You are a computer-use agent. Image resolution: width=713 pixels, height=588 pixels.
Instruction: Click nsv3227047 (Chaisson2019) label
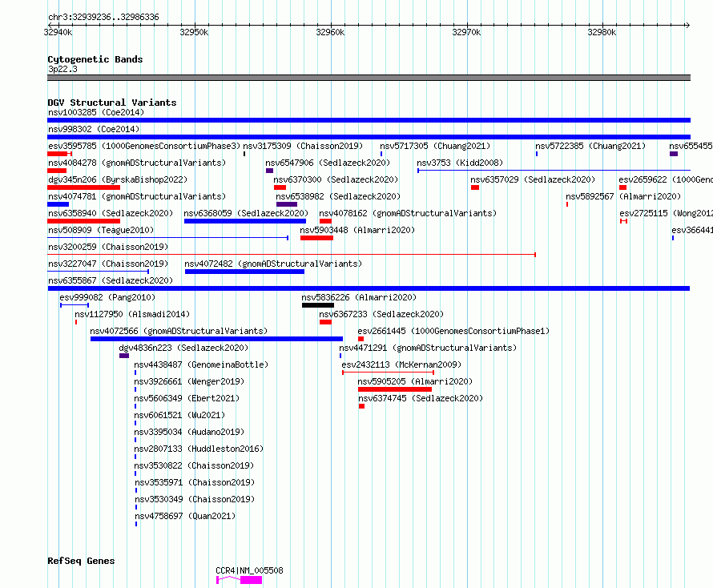[108, 264]
